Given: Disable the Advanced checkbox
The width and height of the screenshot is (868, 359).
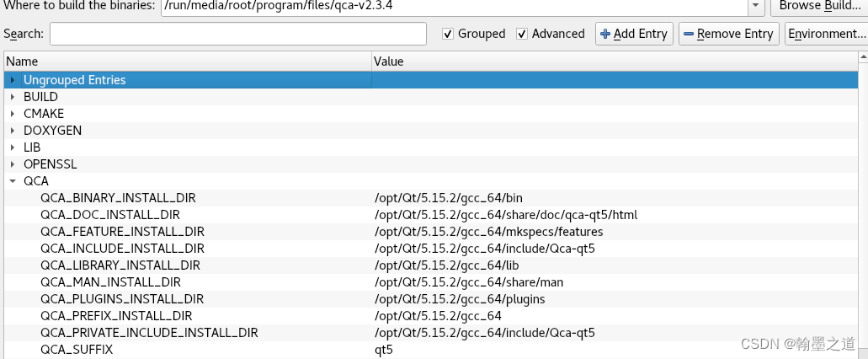Looking at the screenshot, I should pyautogui.click(x=522, y=34).
